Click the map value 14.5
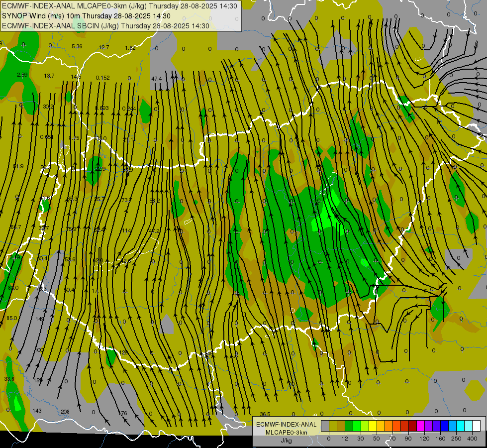The width and height of the screenshot is (487, 448). [x=76, y=77]
